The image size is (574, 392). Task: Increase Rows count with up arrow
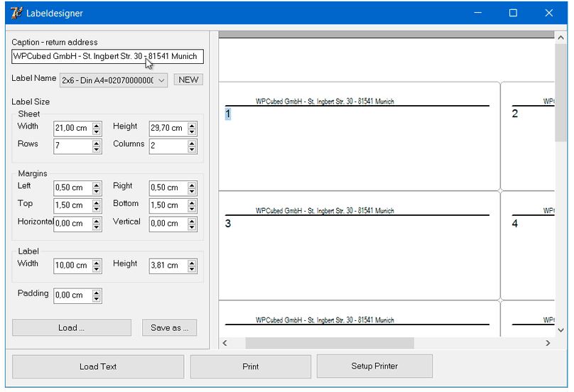pyautogui.click(x=97, y=142)
